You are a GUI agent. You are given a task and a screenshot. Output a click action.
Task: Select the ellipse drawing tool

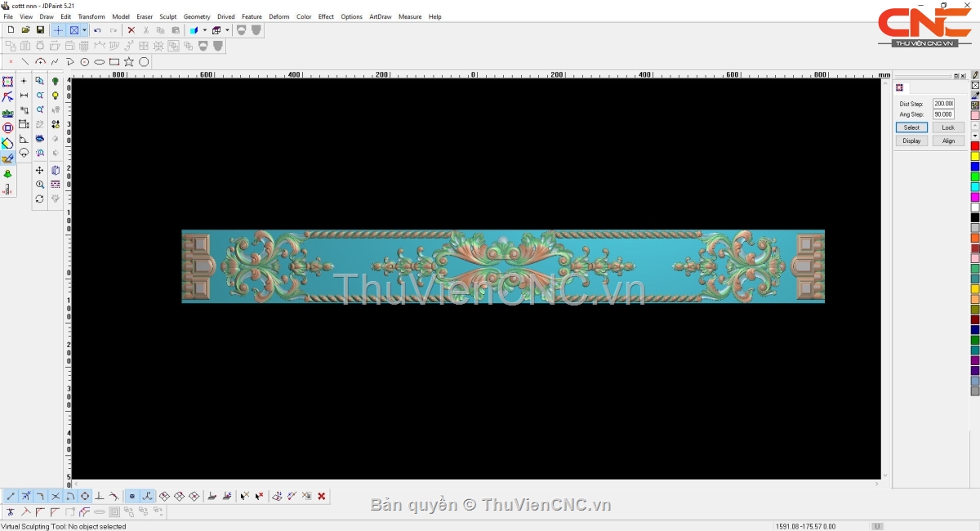[x=100, y=62]
